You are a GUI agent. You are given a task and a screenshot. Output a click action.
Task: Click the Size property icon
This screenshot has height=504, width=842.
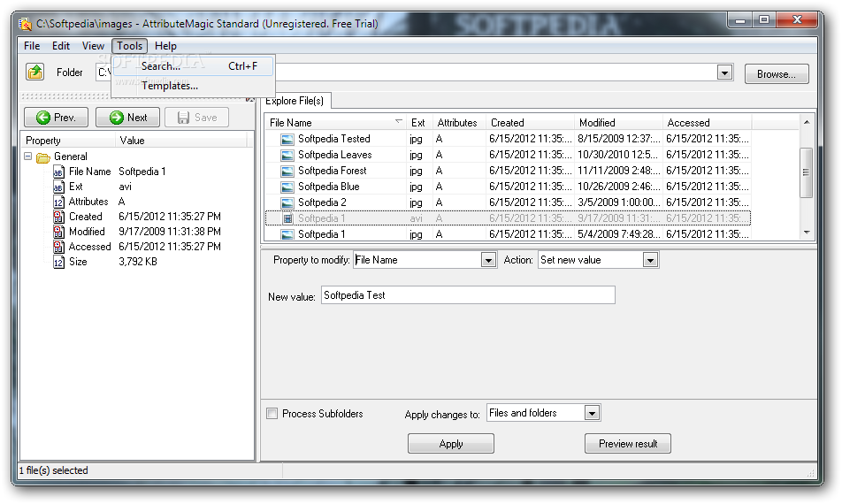(58, 262)
